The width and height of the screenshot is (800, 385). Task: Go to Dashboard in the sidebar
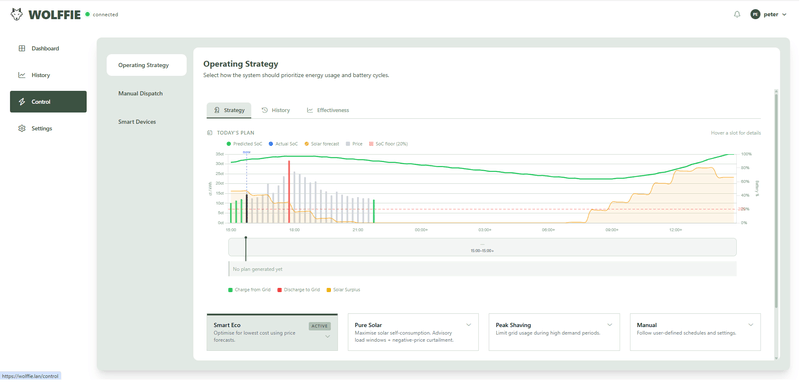pos(48,48)
